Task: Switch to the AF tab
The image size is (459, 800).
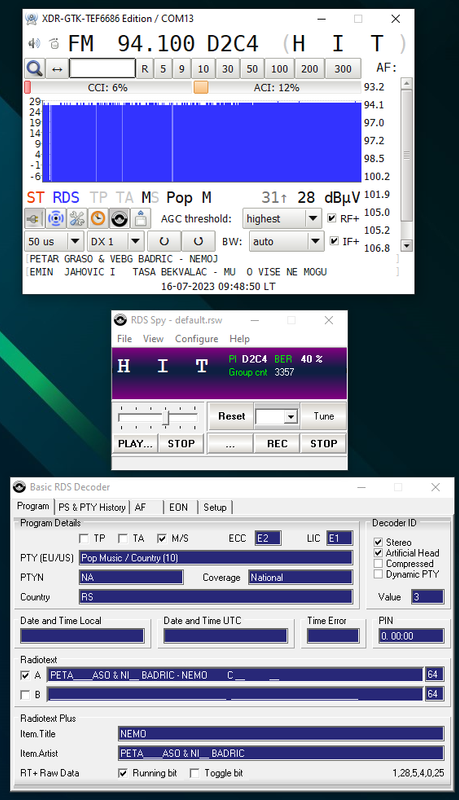Action: click(x=146, y=508)
